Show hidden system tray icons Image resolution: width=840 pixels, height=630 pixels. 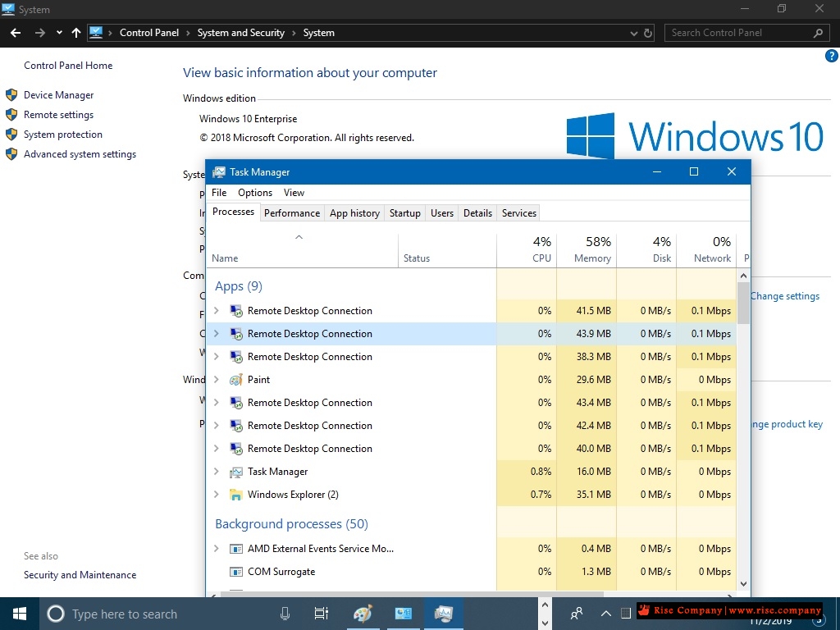pyautogui.click(x=606, y=614)
